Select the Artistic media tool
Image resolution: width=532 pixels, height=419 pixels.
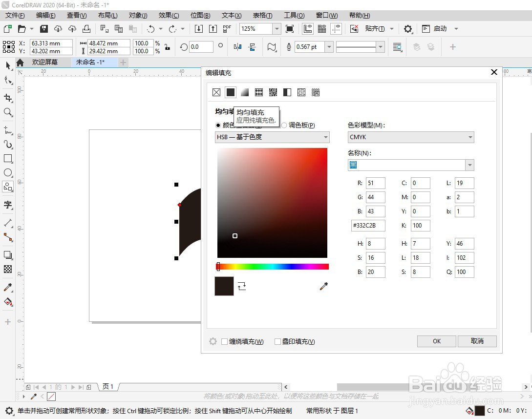point(8,145)
